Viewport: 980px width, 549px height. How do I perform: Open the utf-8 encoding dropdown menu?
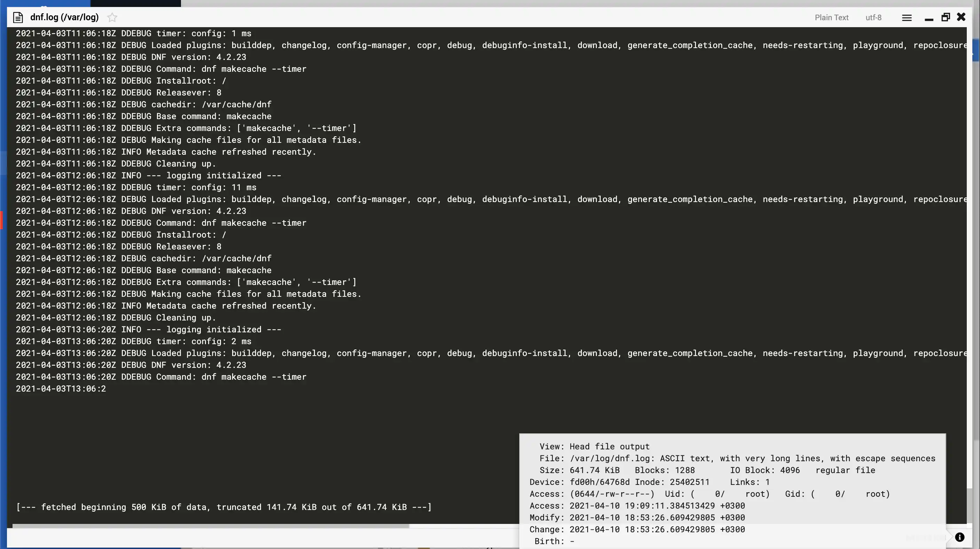[873, 17]
